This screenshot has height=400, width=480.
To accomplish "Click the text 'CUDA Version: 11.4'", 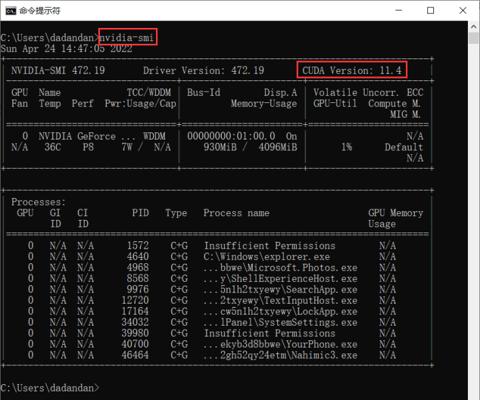I will tap(352, 70).
